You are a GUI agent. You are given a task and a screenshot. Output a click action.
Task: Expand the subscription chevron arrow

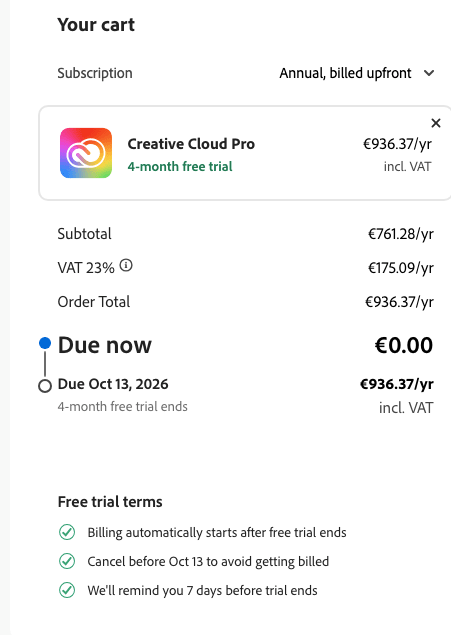[429, 73]
